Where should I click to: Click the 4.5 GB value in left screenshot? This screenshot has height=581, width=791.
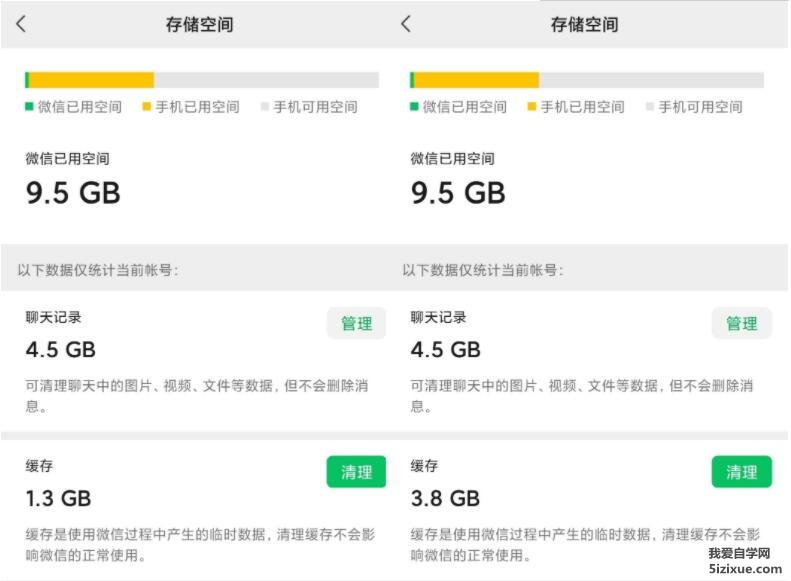61,350
